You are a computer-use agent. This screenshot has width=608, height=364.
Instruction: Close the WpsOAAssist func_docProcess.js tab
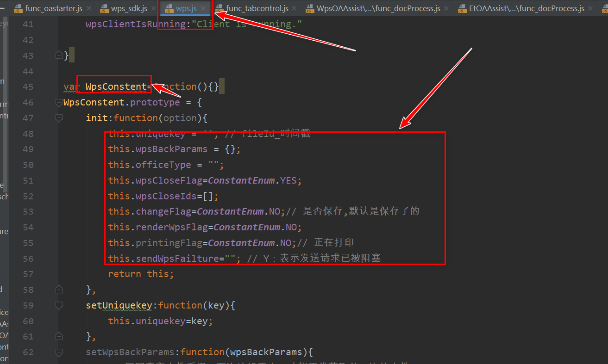[x=446, y=8]
